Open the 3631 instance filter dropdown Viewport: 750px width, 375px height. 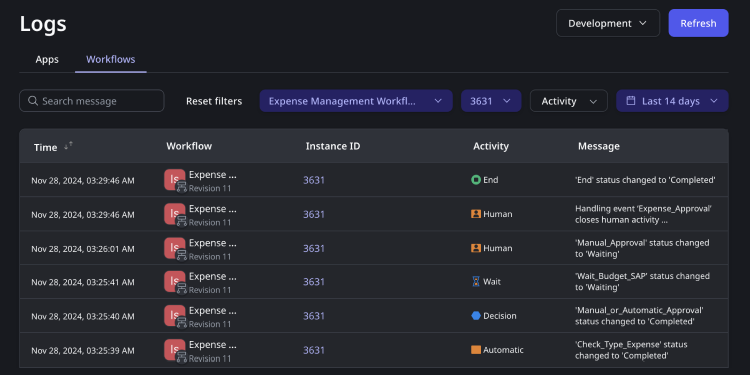coord(491,101)
